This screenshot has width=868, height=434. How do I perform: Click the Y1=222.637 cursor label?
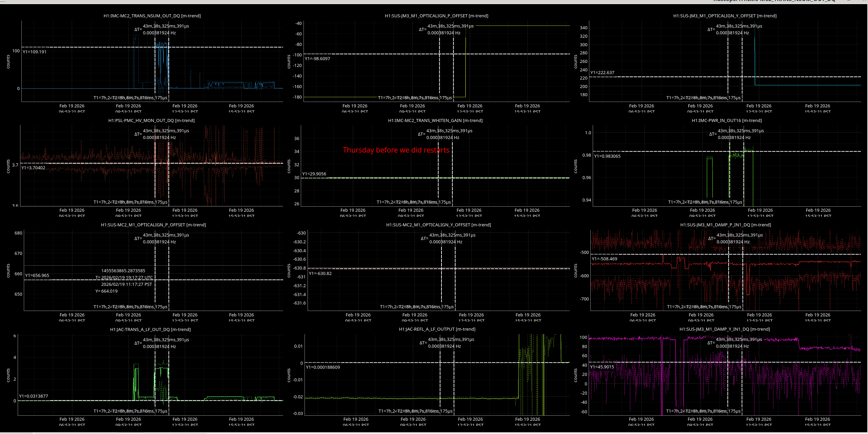click(x=602, y=73)
